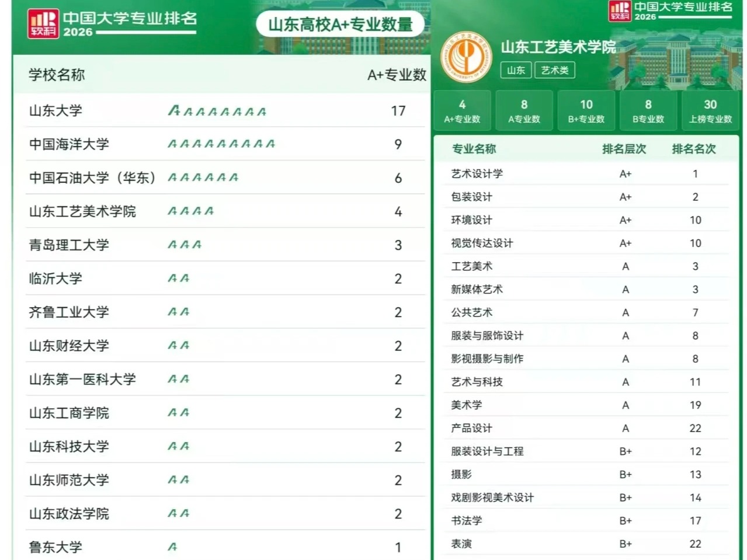Click the 环境设计 major
The width and height of the screenshot is (747, 560).
click(x=471, y=220)
